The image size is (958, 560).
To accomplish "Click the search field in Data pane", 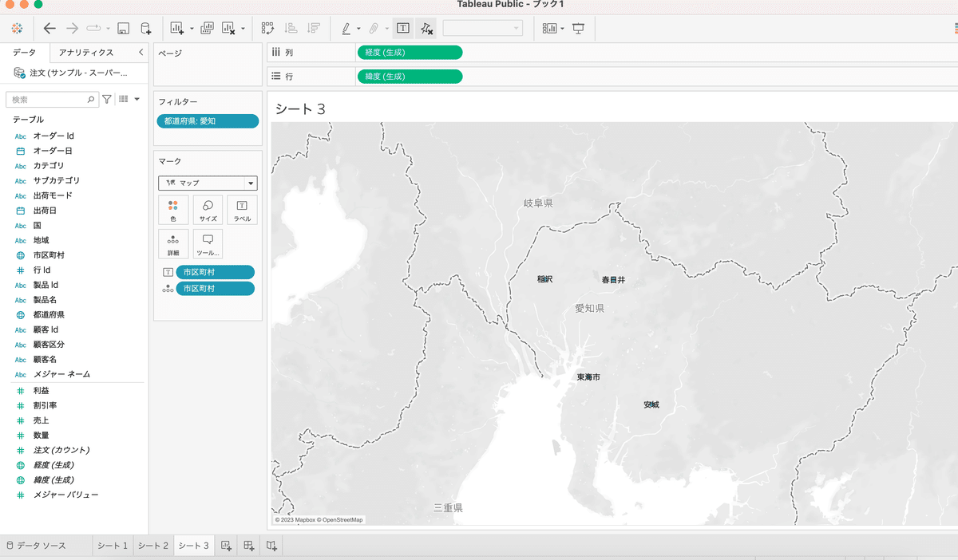I will pyautogui.click(x=52, y=100).
